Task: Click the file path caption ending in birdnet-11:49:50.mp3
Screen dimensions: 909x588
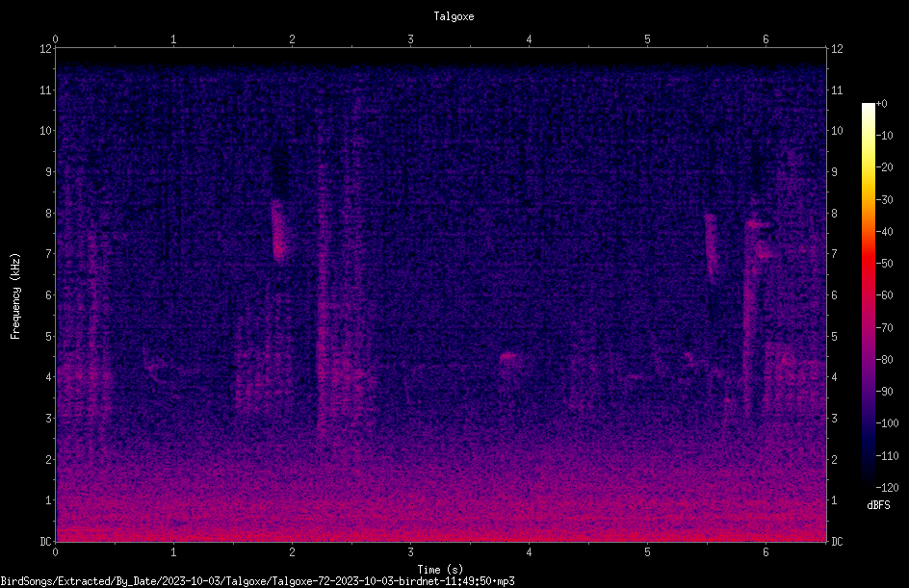Action: tap(257, 581)
